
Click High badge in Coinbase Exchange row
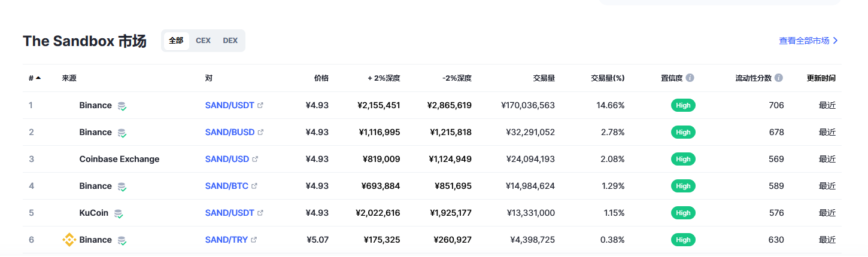click(683, 159)
